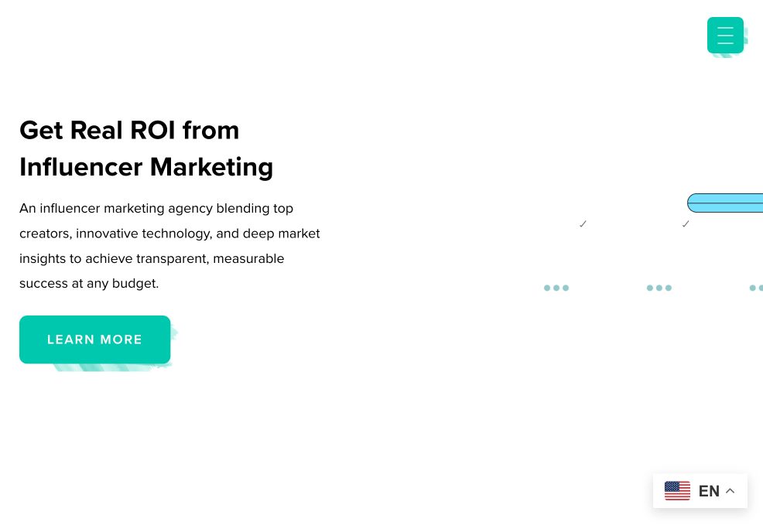Select EN in the language menu

709,490
